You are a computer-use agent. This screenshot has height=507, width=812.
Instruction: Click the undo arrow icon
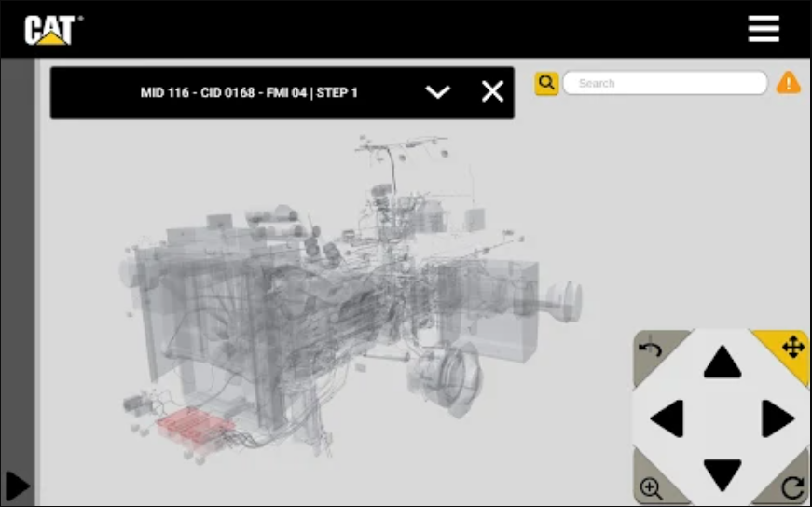pos(651,350)
